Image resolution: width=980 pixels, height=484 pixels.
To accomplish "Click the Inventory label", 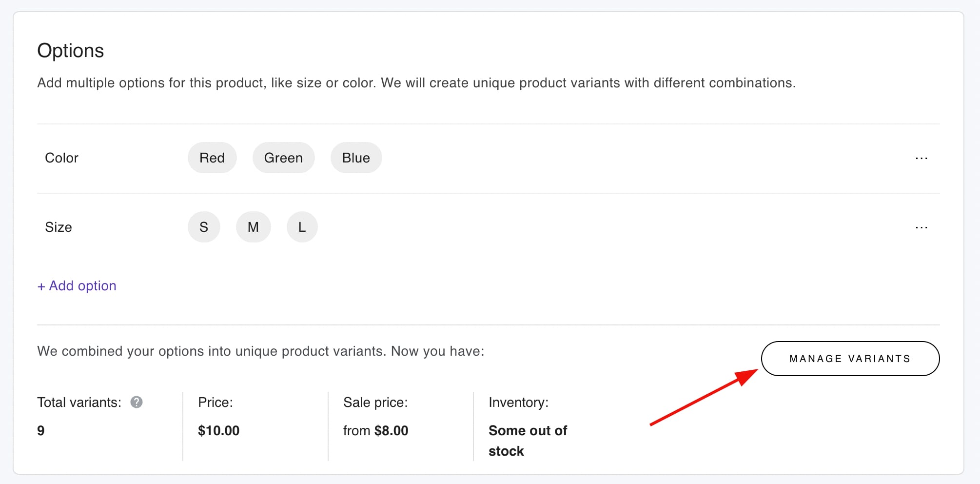I will pyautogui.click(x=518, y=403).
